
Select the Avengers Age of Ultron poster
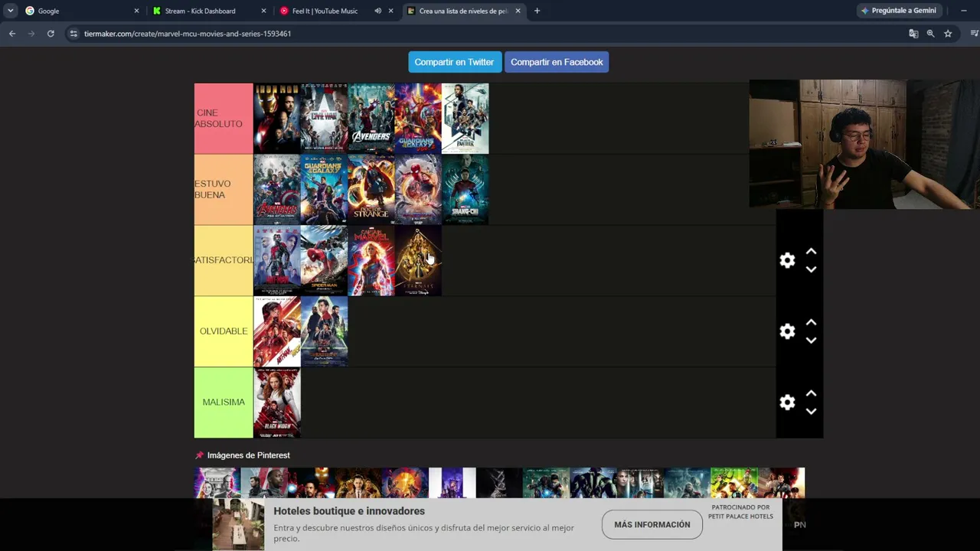277,189
